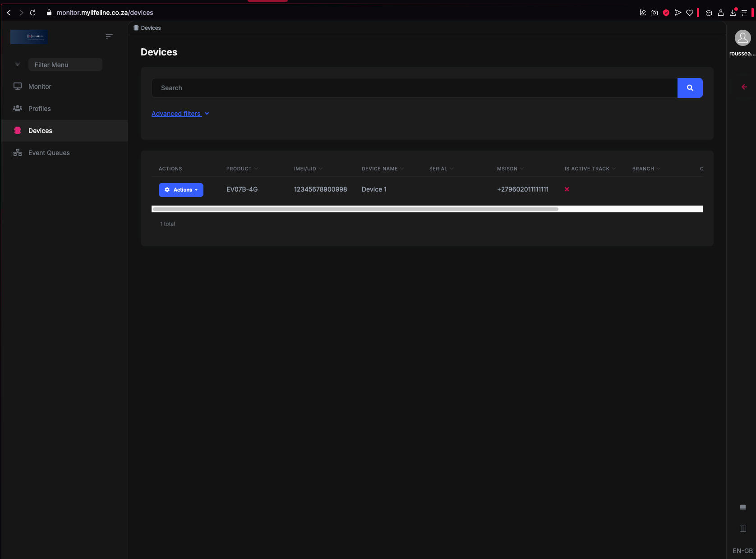756x559 pixels.
Task: Click the browser heart bookmark icon
Action: point(690,13)
